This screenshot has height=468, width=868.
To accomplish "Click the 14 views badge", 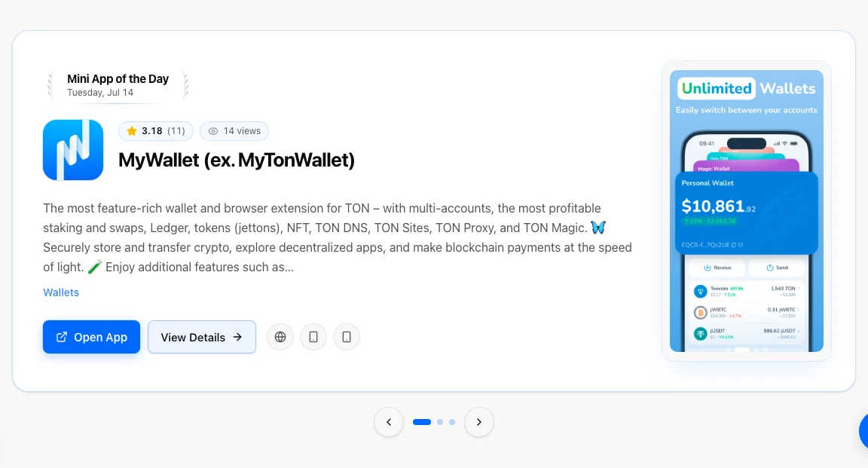I will coord(234,131).
